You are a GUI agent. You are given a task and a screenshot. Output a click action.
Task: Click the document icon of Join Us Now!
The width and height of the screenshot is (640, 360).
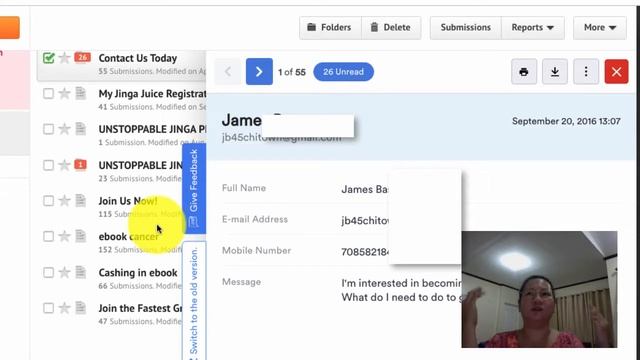point(80,200)
